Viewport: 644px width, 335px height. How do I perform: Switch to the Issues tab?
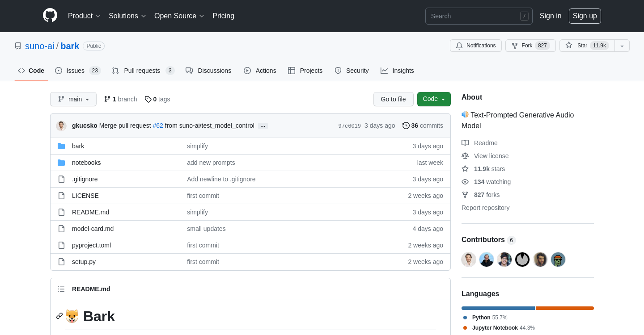pos(78,71)
